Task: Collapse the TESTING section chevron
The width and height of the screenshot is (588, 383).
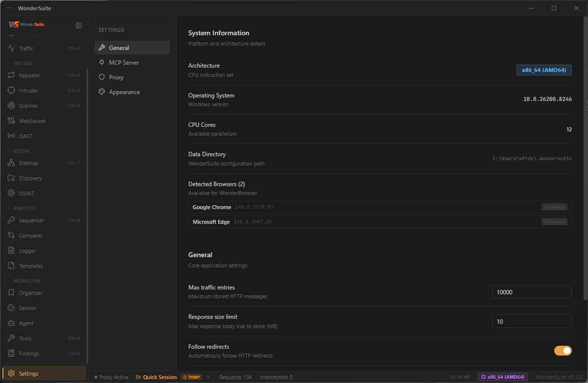Action: point(9,64)
